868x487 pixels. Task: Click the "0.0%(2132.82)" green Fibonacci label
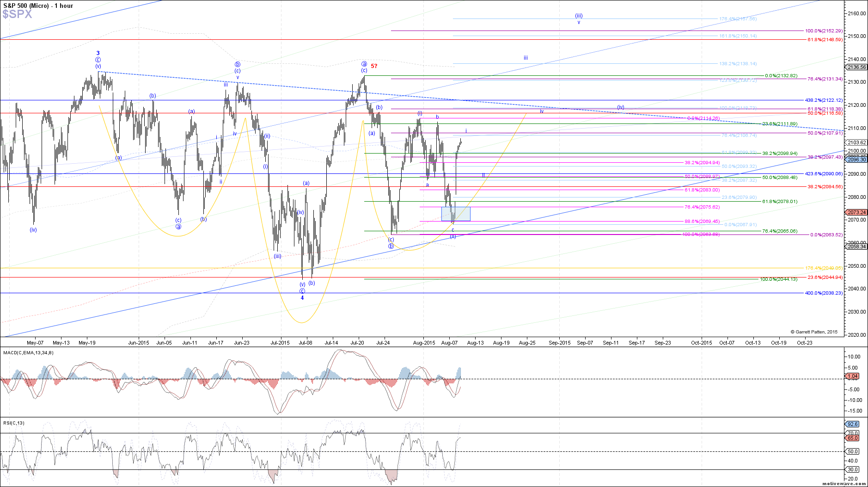click(781, 76)
